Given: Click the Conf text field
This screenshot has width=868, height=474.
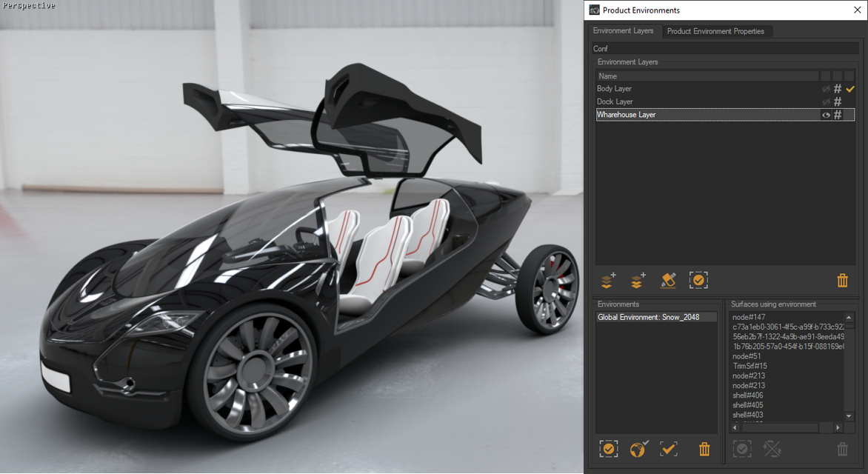Looking at the screenshot, I should (724, 49).
